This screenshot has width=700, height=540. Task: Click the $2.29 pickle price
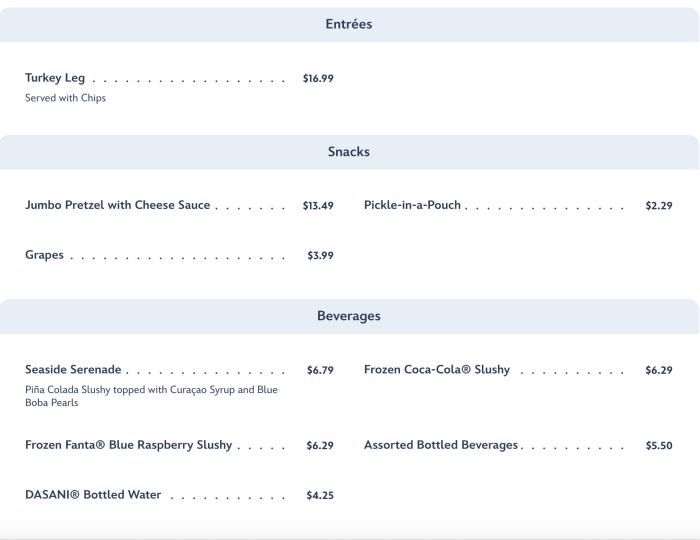tap(659, 206)
